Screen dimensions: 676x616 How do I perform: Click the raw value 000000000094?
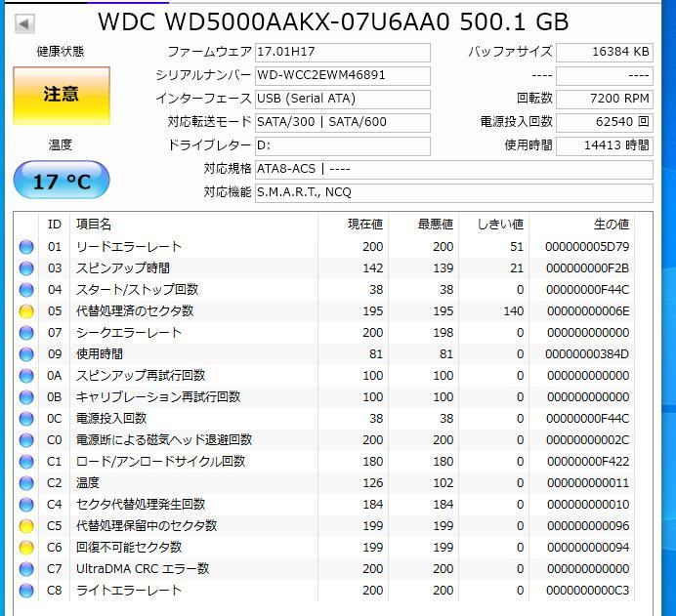pyautogui.click(x=588, y=548)
